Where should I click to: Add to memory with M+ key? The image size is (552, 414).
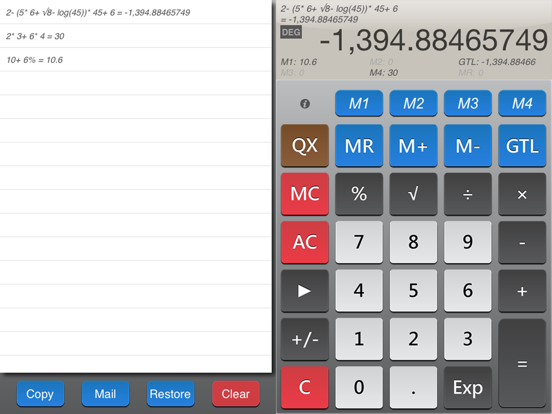click(x=413, y=145)
